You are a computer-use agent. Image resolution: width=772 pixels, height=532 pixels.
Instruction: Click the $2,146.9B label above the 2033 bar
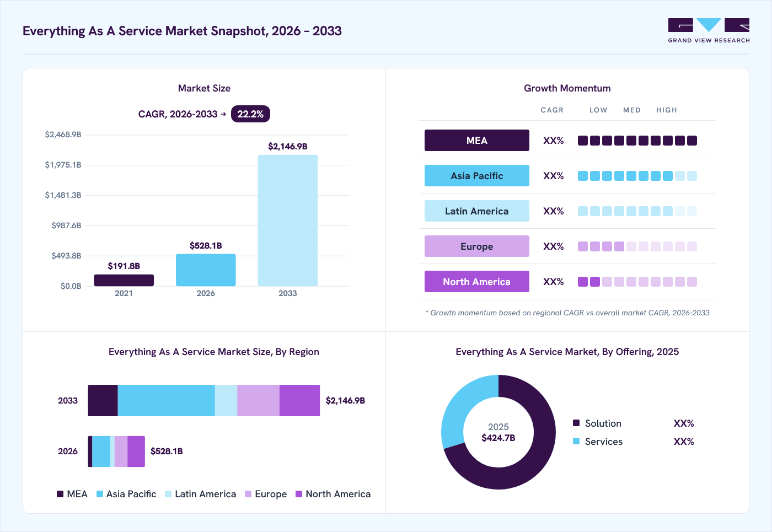tap(288, 147)
